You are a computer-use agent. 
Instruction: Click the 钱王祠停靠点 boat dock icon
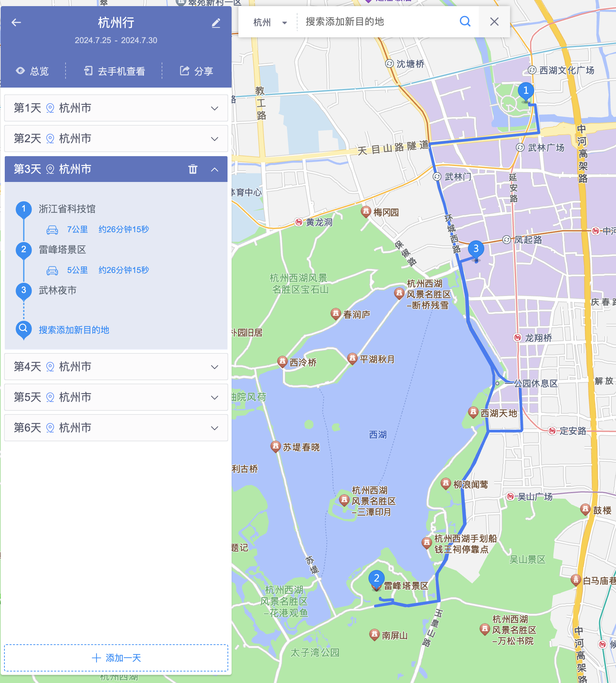[427, 543]
